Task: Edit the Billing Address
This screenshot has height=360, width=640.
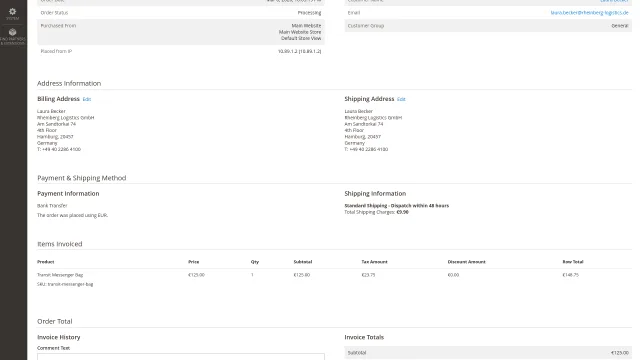Action: pyautogui.click(x=87, y=99)
